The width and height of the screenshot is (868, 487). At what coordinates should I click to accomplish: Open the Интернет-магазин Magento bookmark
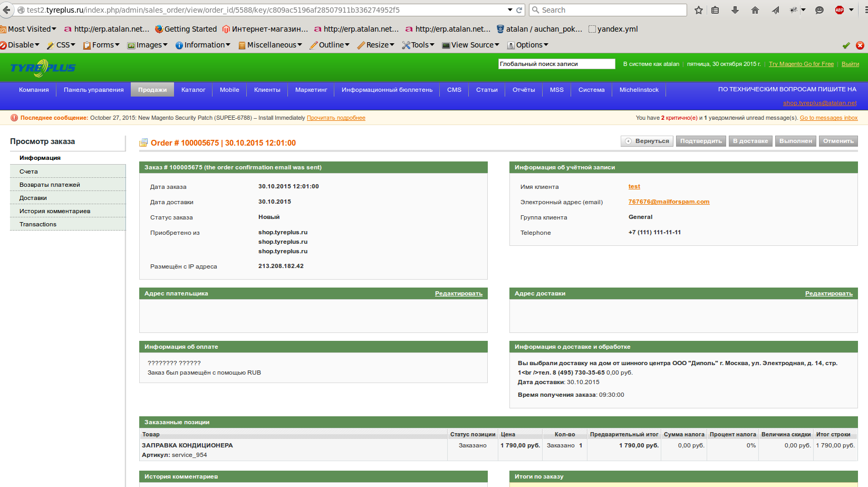(265, 29)
